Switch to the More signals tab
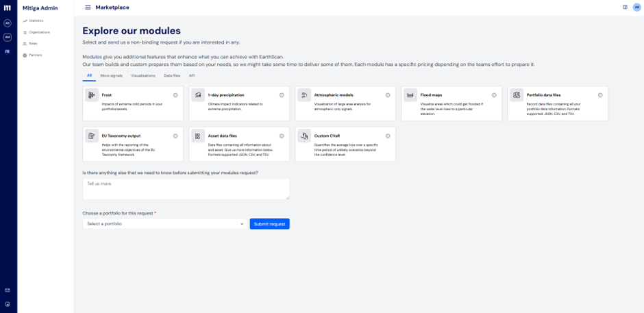 [111, 75]
